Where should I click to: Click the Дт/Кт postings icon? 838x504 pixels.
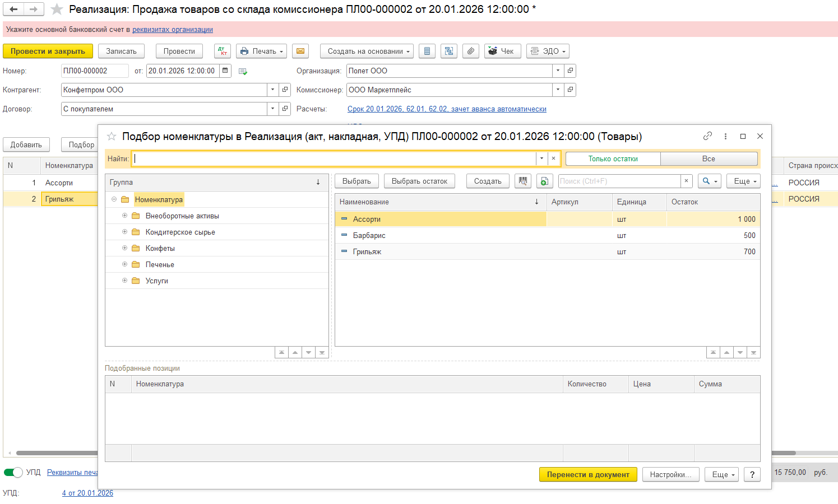(x=223, y=51)
